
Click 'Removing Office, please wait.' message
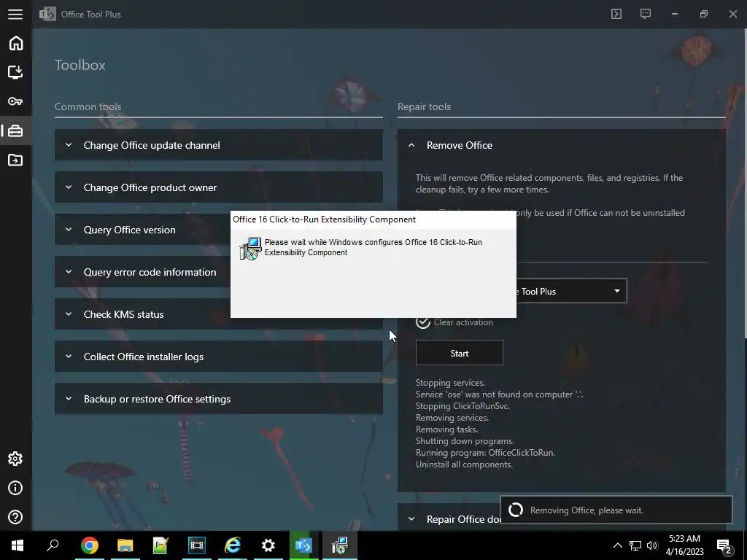pyautogui.click(x=587, y=510)
